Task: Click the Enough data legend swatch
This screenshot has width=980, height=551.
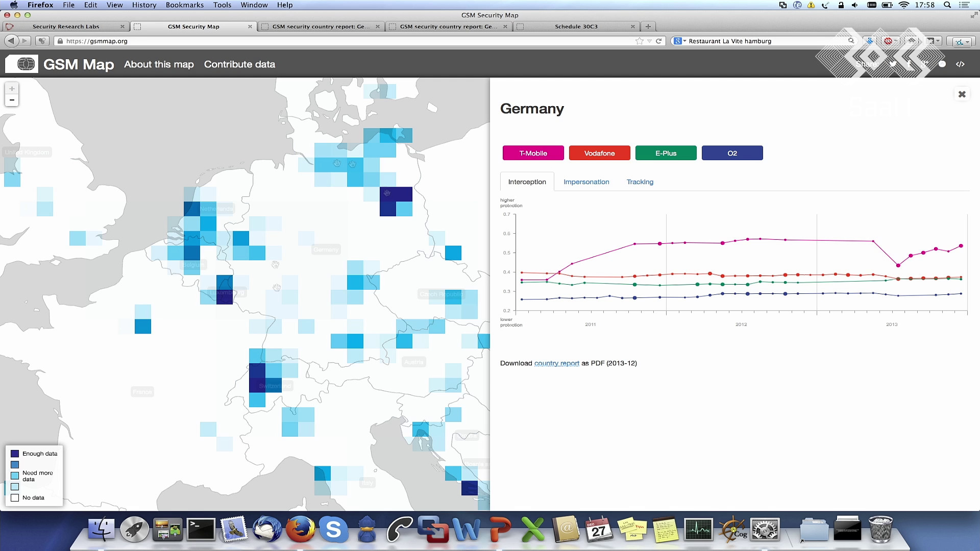Action: [x=15, y=454]
